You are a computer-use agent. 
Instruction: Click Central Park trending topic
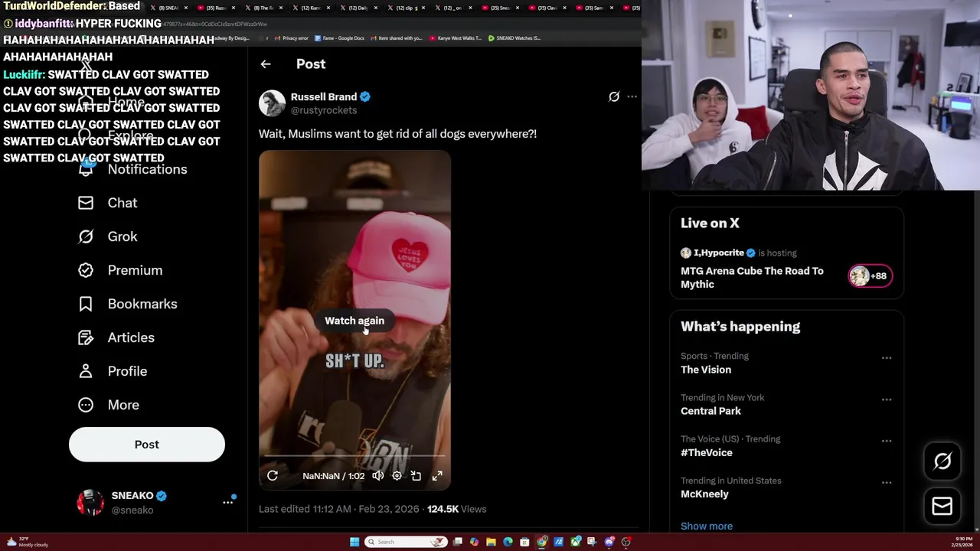710,411
